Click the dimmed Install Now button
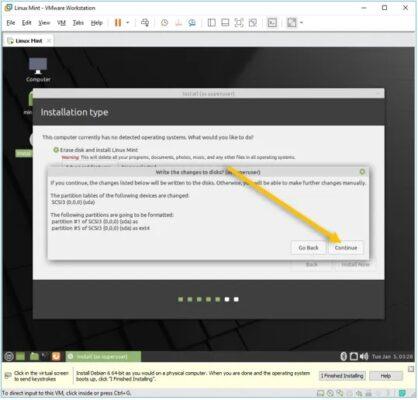This screenshot has width=418, height=400. (x=355, y=264)
